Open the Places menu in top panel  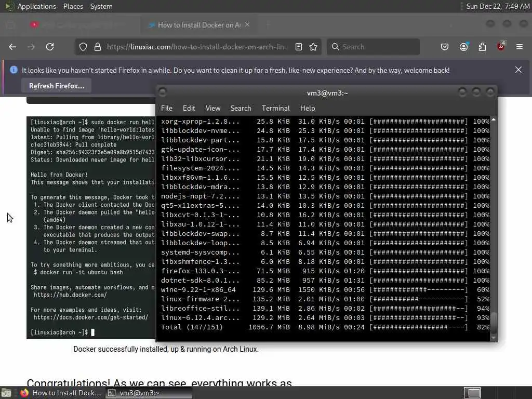pyautogui.click(x=73, y=6)
